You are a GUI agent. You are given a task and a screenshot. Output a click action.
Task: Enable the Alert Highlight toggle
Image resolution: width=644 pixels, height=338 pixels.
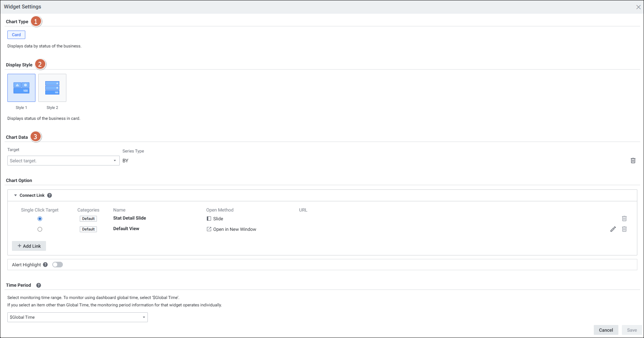pyautogui.click(x=58, y=265)
